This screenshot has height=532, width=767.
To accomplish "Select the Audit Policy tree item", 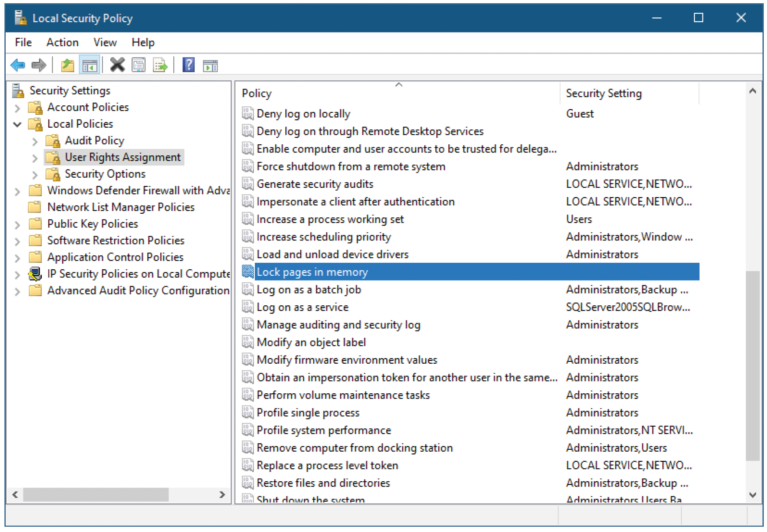I will (94, 141).
